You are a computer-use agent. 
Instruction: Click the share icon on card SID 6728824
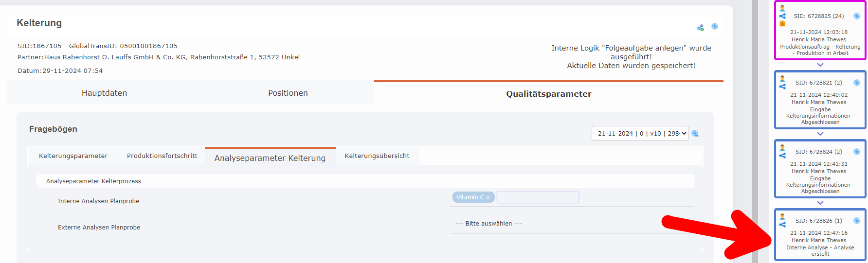(782, 156)
